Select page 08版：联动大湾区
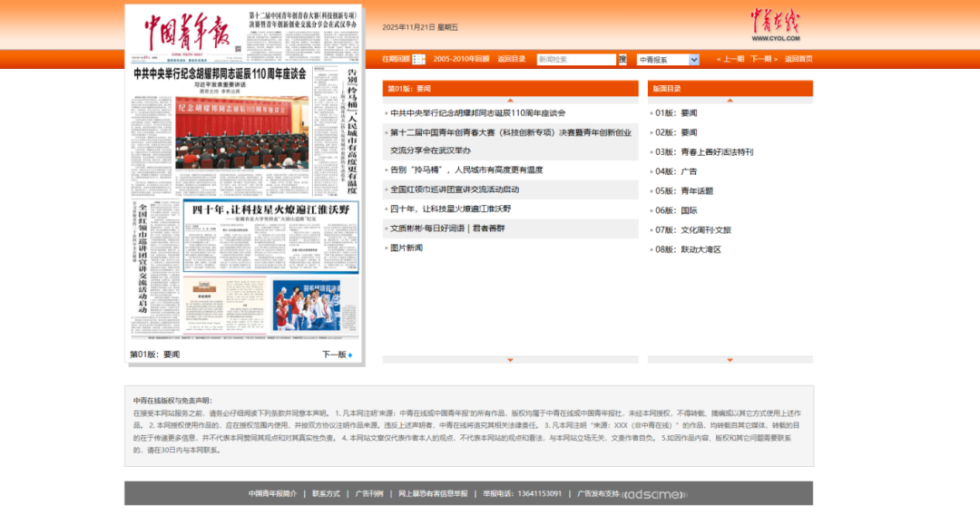980x515 pixels. (688, 249)
